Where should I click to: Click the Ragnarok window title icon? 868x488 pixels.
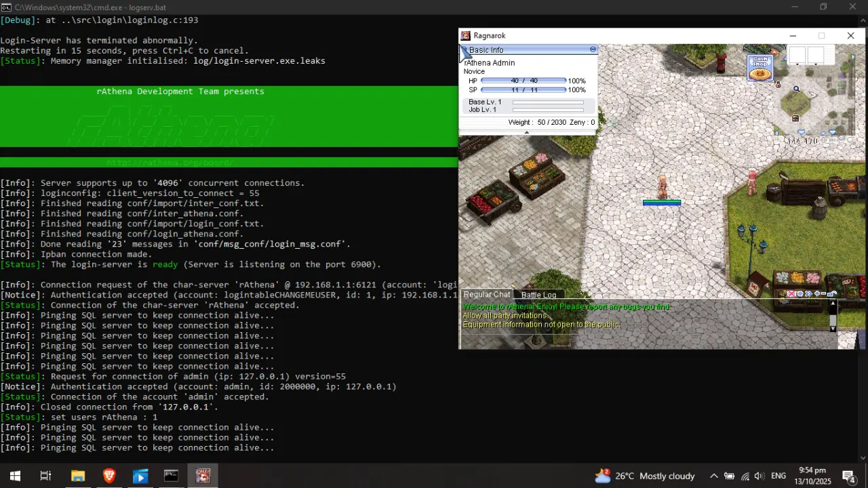pos(465,35)
